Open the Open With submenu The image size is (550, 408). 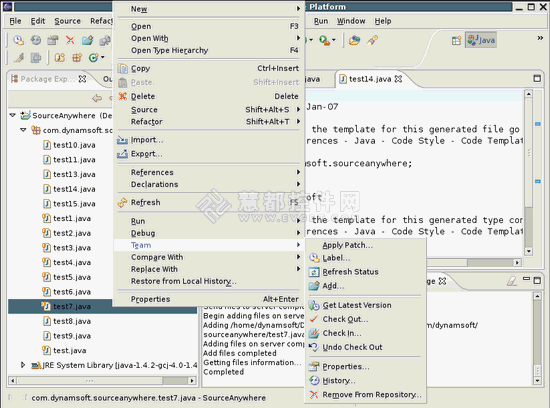click(x=209, y=38)
